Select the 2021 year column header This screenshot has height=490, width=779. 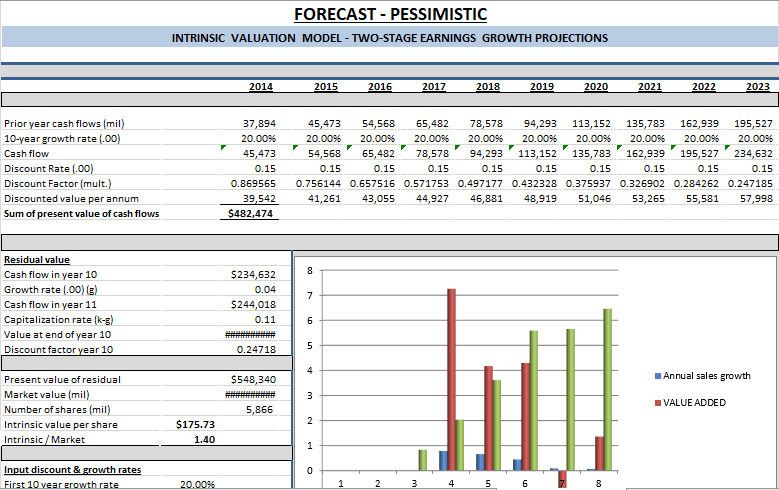(x=650, y=86)
